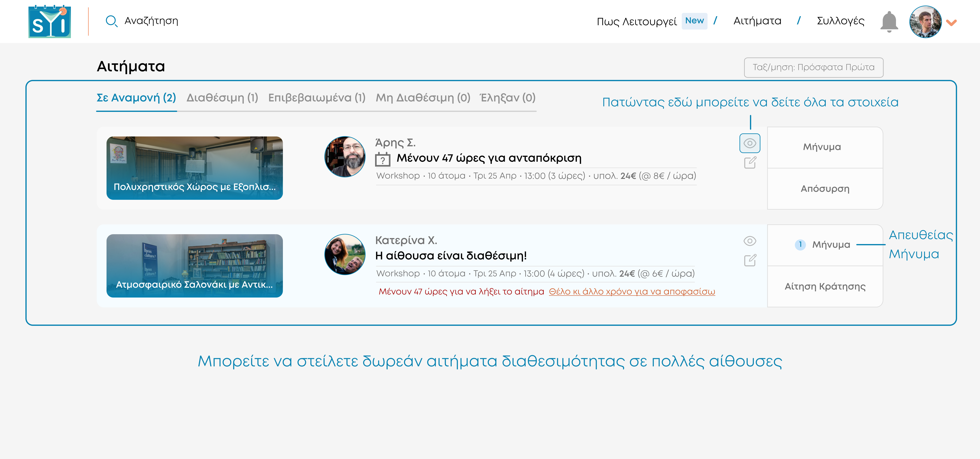Viewport: 980px width, 459px height.
Task: Click Άρης Σ. profile avatar
Action: tap(345, 157)
